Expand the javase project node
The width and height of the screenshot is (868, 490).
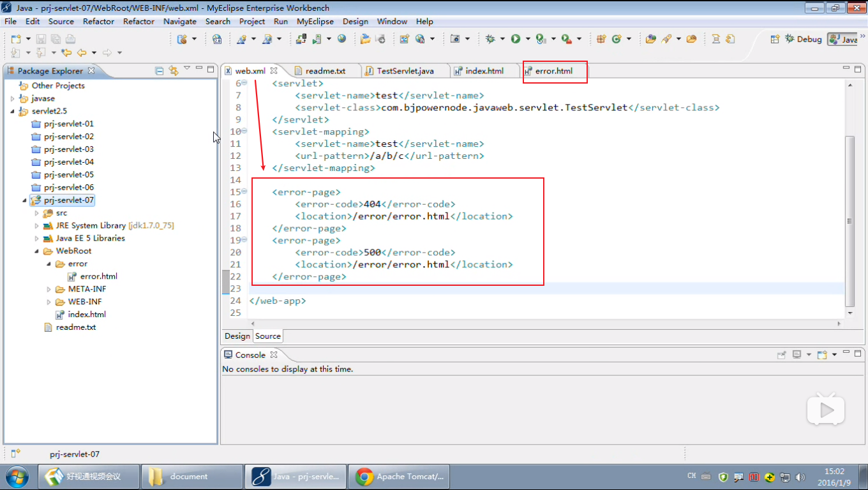13,98
